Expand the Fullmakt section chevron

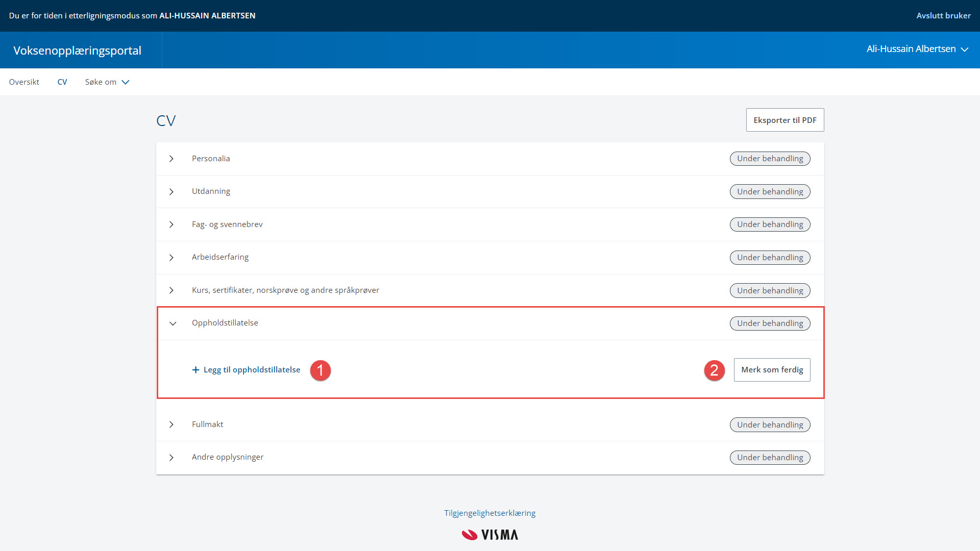pos(171,424)
